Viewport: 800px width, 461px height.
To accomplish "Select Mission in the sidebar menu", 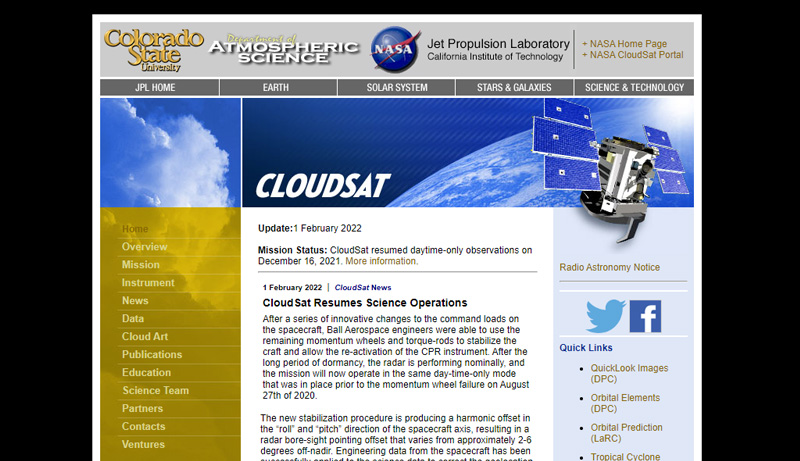I will (x=140, y=265).
